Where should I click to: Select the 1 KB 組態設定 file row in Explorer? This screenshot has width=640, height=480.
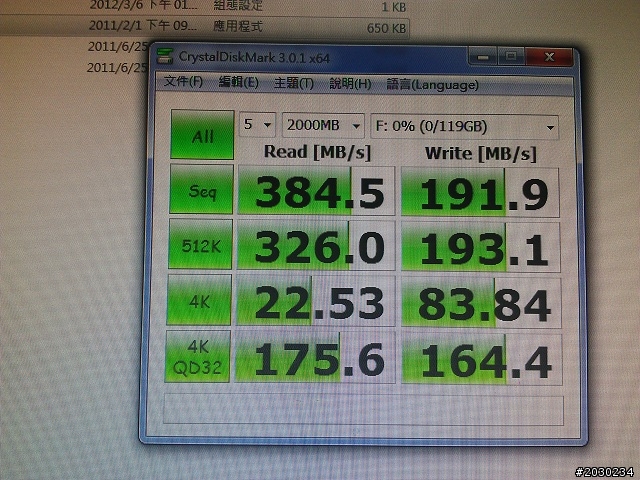204,6
